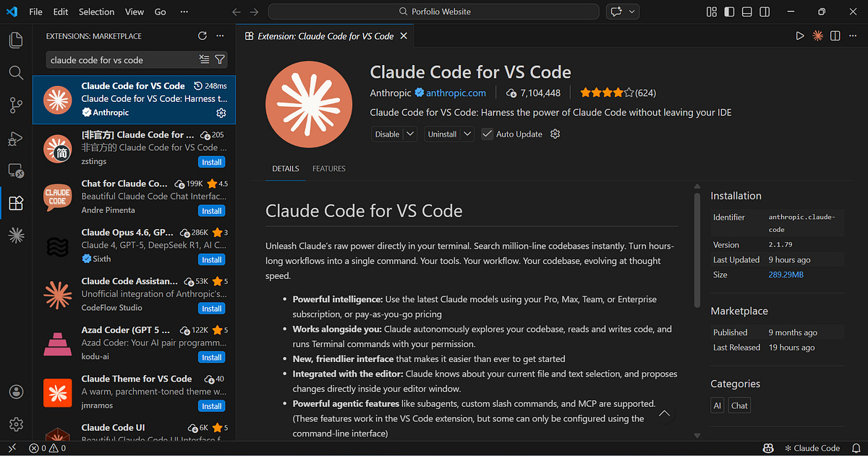Refresh the extensions marketplace list

203,35
